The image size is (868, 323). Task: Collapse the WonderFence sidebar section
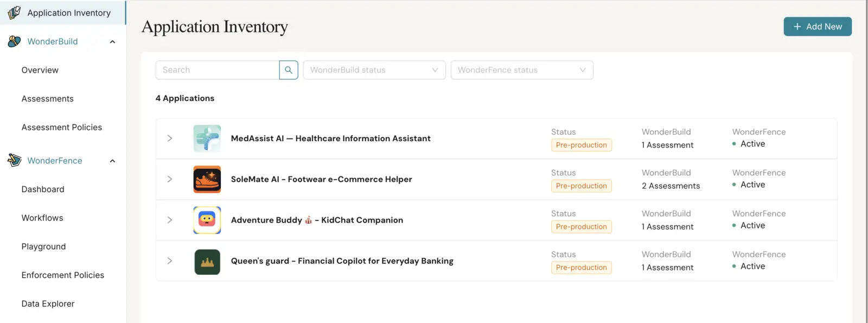coord(112,161)
